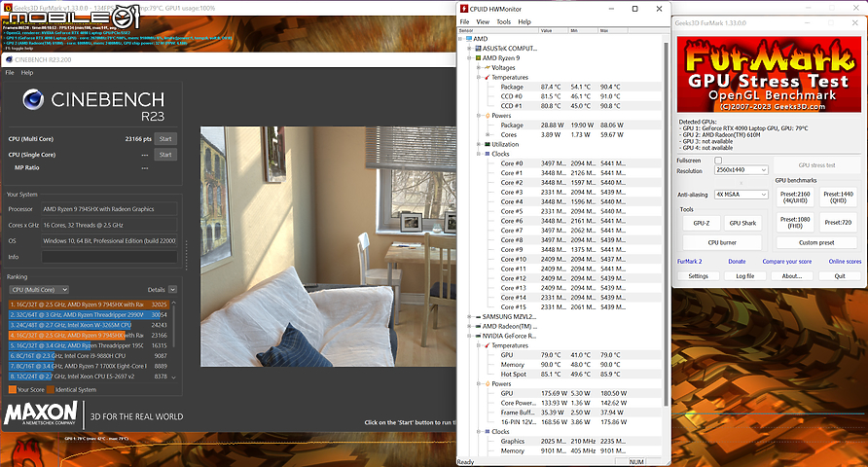The height and width of the screenshot is (467, 868).
Task: Run the Preset:2160 (4K/UHD) benchmark
Action: click(795, 197)
